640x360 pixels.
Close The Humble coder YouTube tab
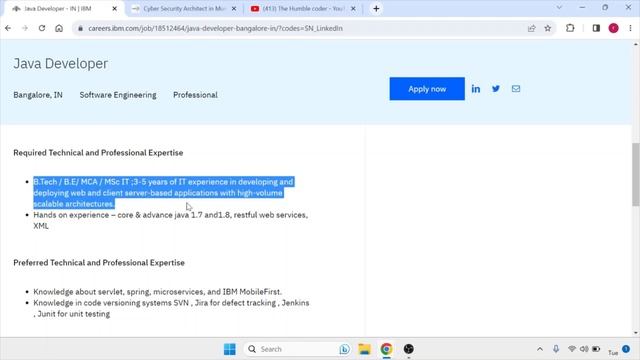pos(353,9)
